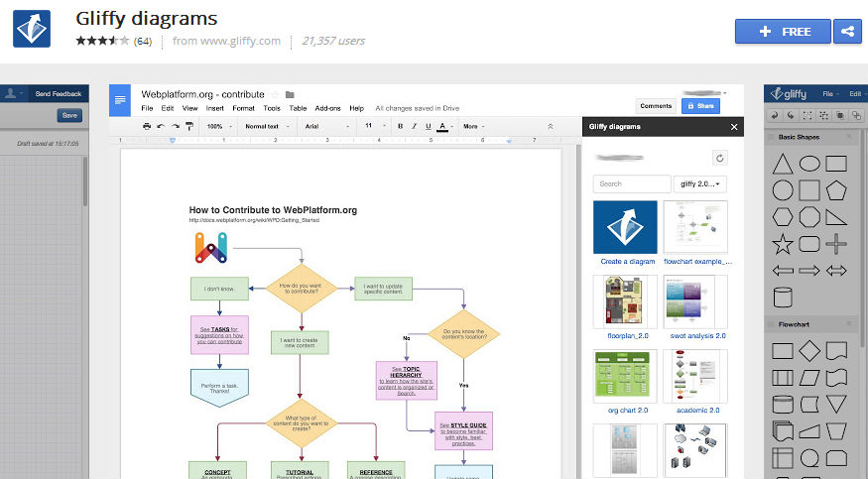The image size is (868, 479).
Task: Toggle Underline formatting
Action: coord(428,126)
